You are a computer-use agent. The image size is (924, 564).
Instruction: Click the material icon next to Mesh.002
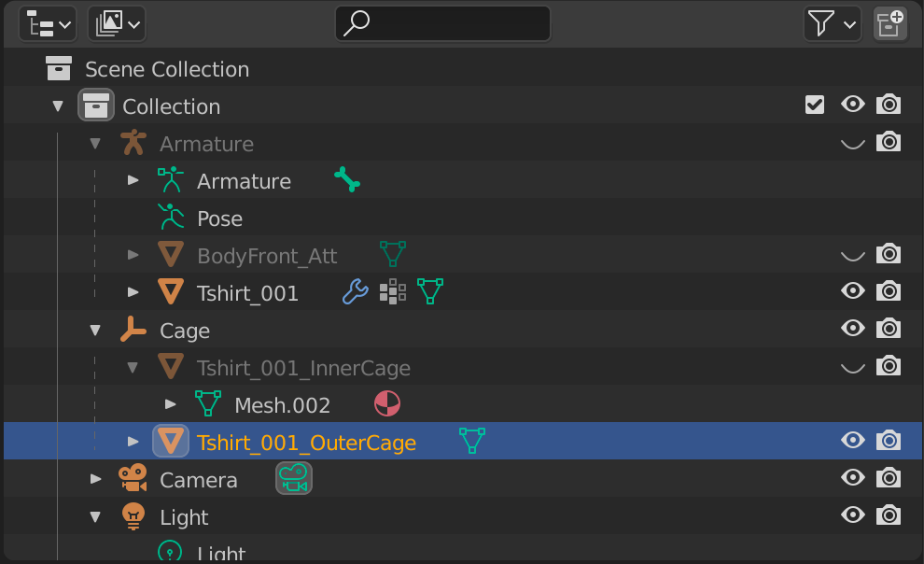pos(387,404)
